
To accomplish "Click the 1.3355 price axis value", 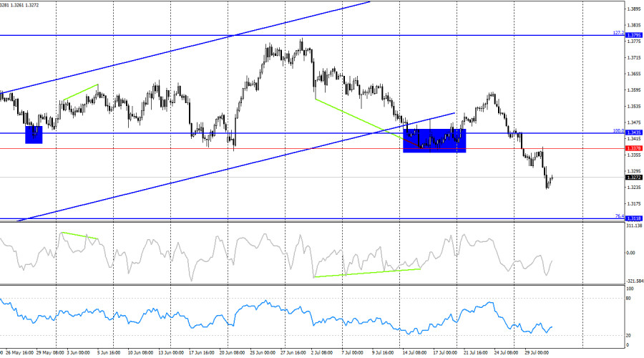I will coord(634,155).
